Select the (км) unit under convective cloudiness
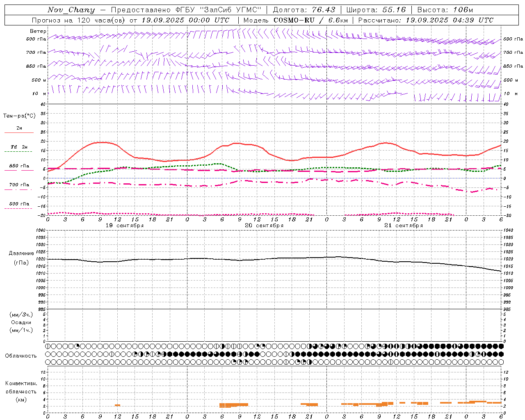Viewport: 525px width, 420px height. click(21, 399)
